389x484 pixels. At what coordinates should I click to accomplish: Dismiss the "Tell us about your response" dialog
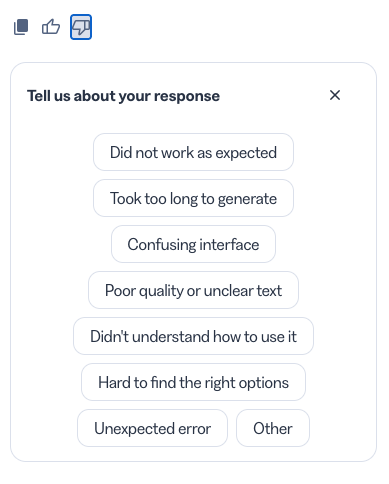point(335,95)
